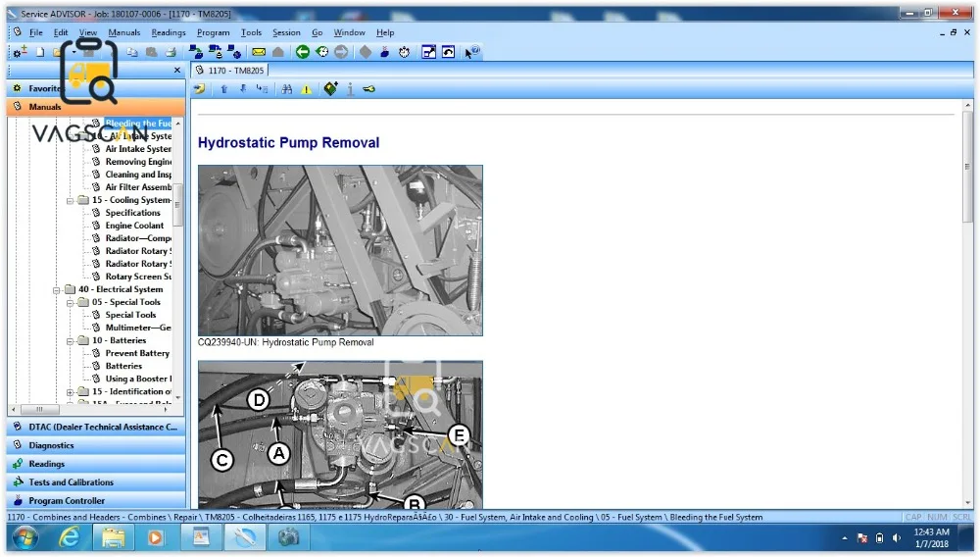The height and width of the screenshot is (557, 980).
Task: Open the Tests and Calibrations section
Action: click(x=96, y=482)
